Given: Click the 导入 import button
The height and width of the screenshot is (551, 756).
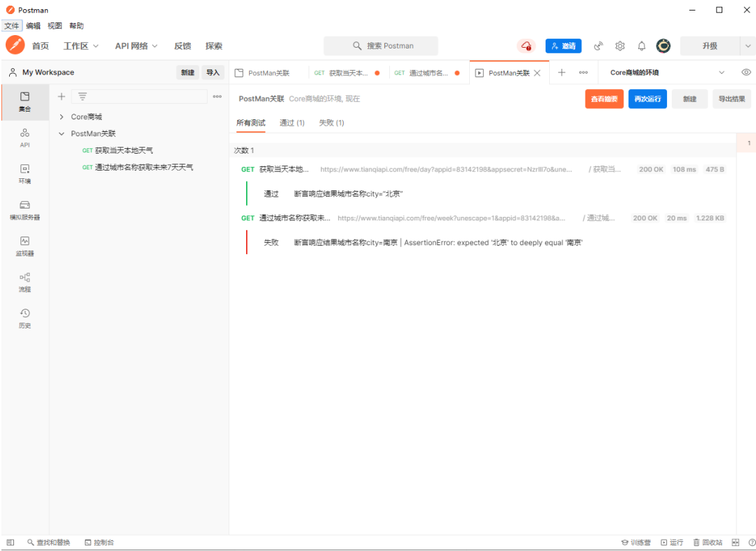Looking at the screenshot, I should point(212,72).
